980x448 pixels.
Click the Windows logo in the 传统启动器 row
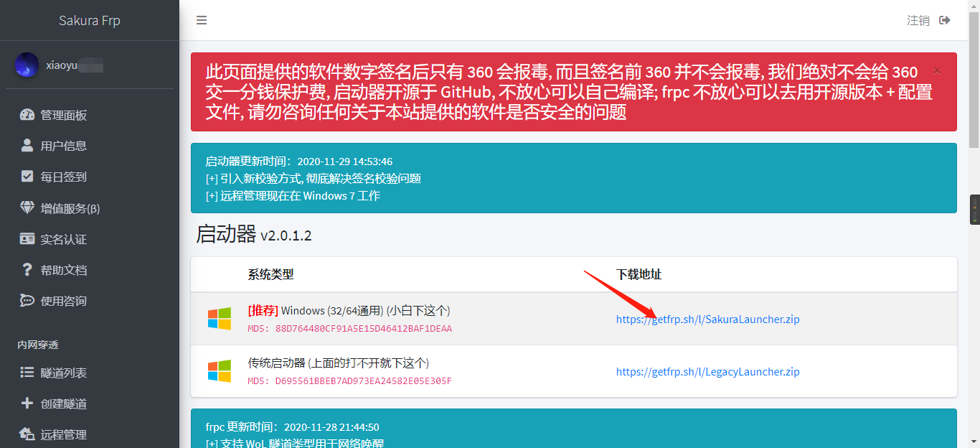click(x=220, y=371)
